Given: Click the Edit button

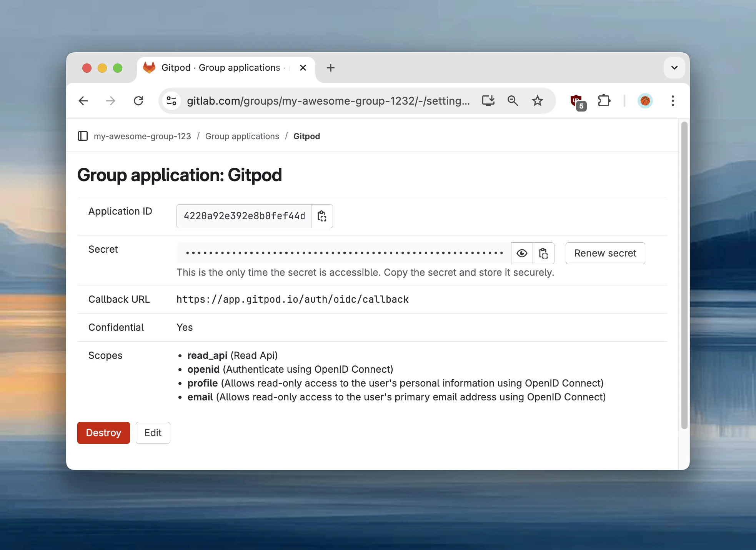Looking at the screenshot, I should click(x=153, y=433).
